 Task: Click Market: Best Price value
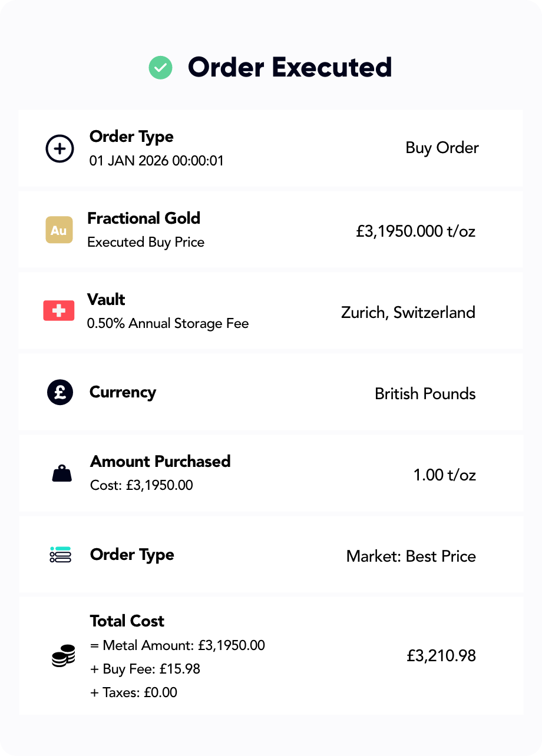coord(411,556)
